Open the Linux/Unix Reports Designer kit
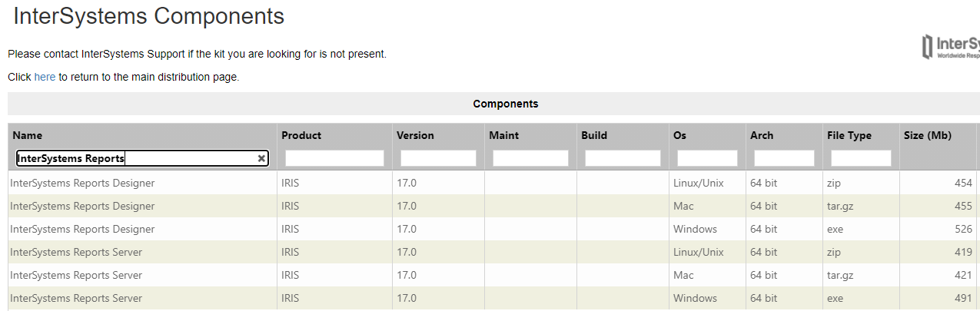Image resolution: width=980 pixels, height=311 pixels. (x=82, y=183)
